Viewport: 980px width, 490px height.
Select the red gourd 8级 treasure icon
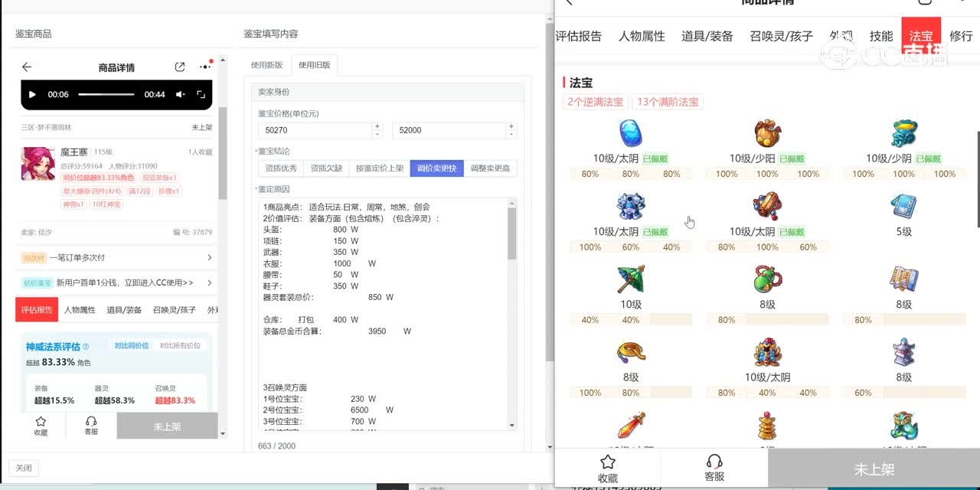767,279
